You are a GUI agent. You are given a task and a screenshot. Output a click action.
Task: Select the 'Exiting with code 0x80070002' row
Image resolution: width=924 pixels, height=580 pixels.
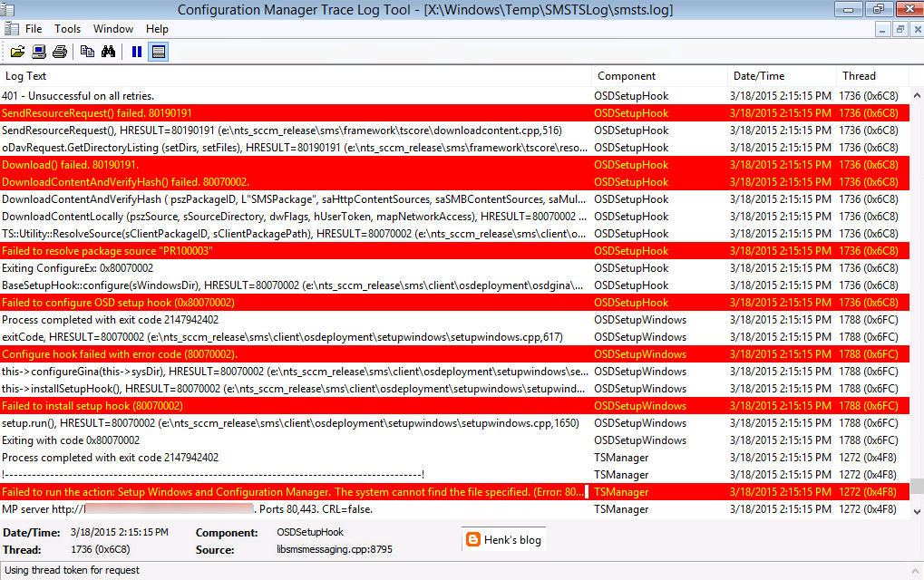coord(454,440)
